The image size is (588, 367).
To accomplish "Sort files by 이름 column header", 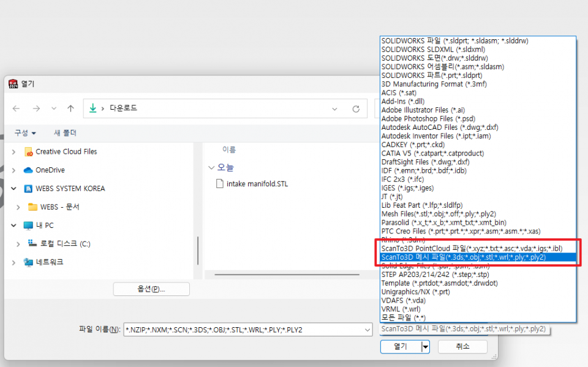I will [229, 149].
